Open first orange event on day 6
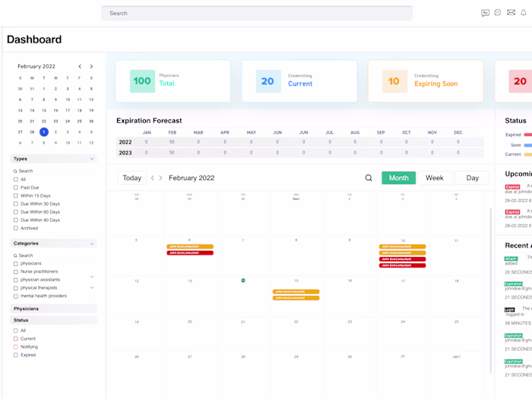Screen dimensions: 532x399 point(190,247)
